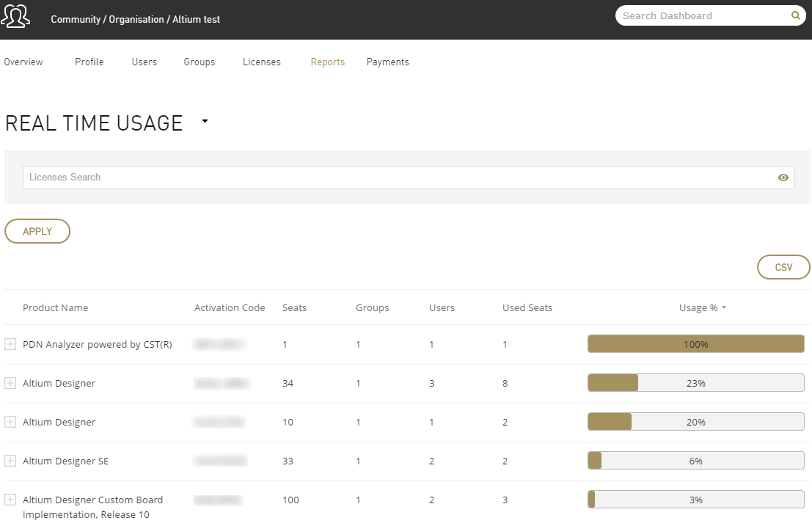Export the report with CSV button

point(783,268)
